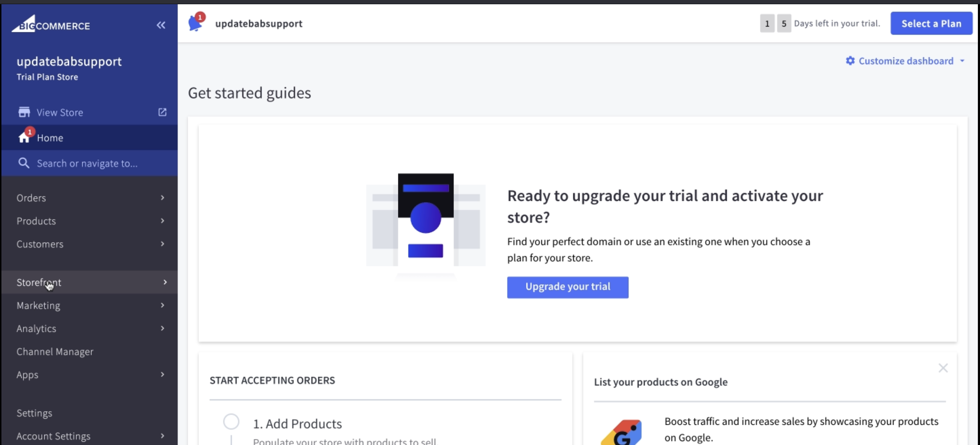Click the Search or navigate to field
This screenshot has height=445, width=980.
[87, 163]
